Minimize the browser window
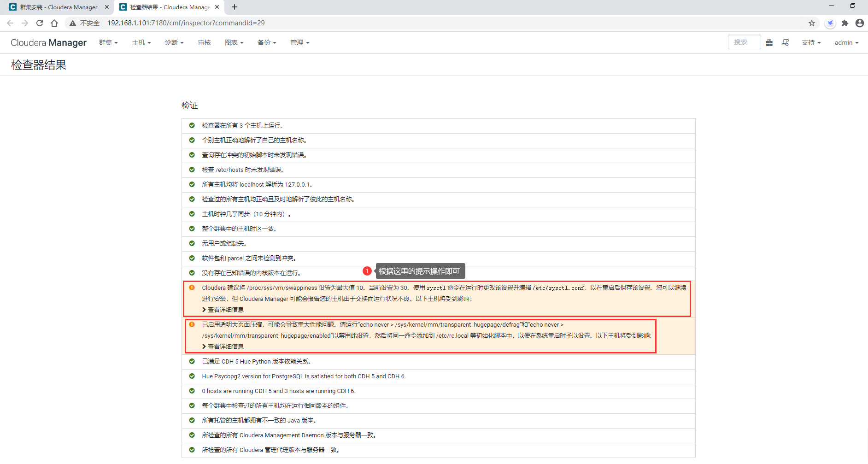 832,6
